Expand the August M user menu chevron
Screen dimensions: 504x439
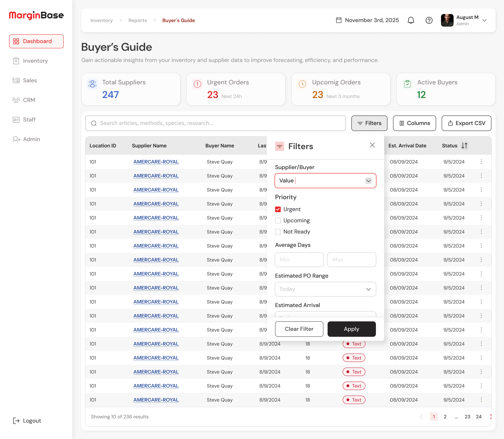click(x=484, y=20)
